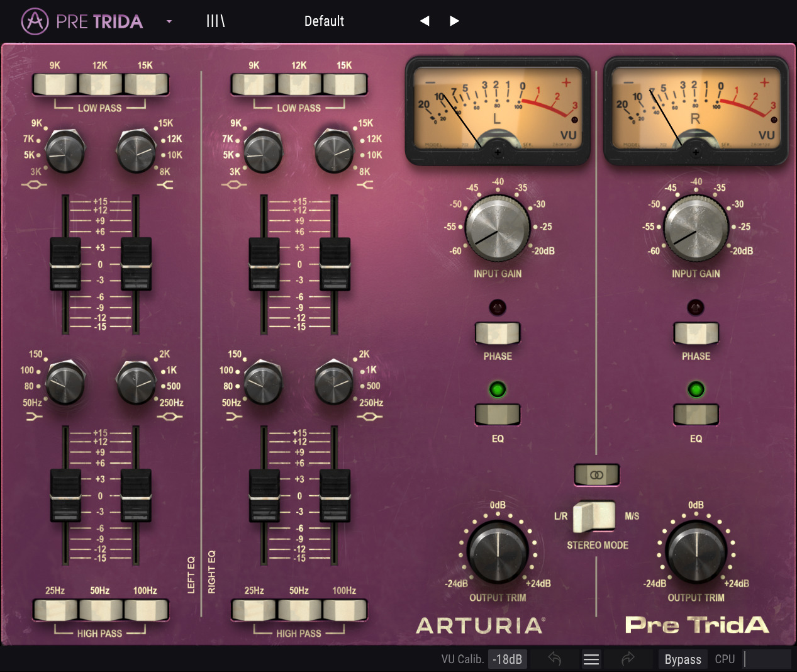This screenshot has height=672, width=797.
Task: Toggle right channel EQ enable switch
Action: click(x=696, y=415)
